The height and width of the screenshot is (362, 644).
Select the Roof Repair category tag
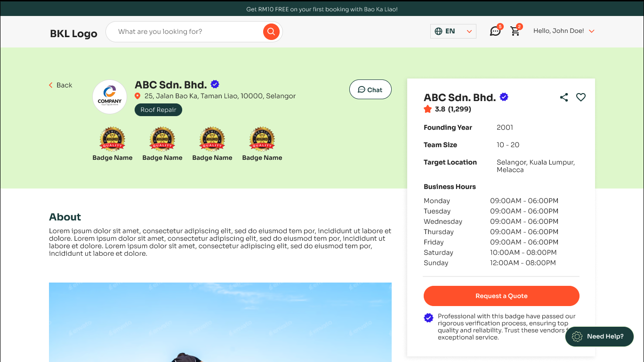click(x=158, y=110)
